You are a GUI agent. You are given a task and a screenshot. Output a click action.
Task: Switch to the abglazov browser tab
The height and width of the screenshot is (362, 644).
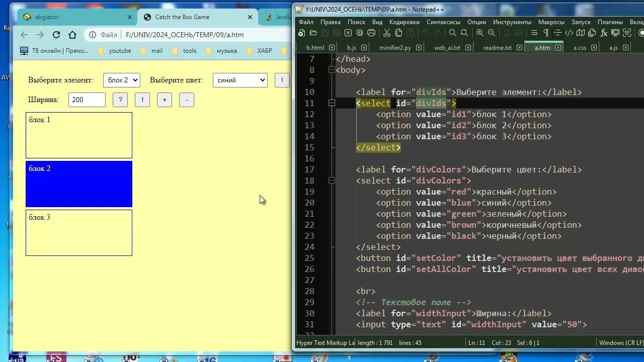[x=78, y=17]
